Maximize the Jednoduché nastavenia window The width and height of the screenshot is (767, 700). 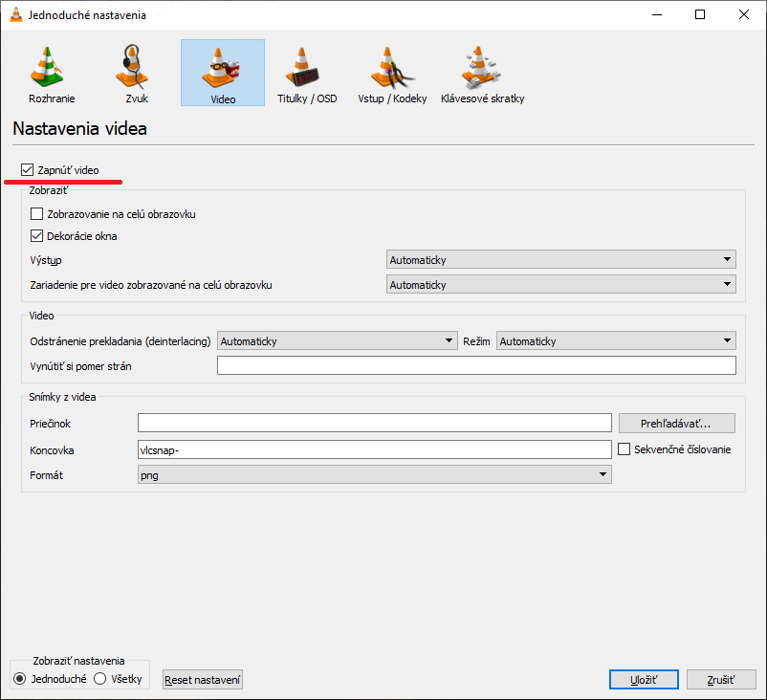tap(700, 14)
